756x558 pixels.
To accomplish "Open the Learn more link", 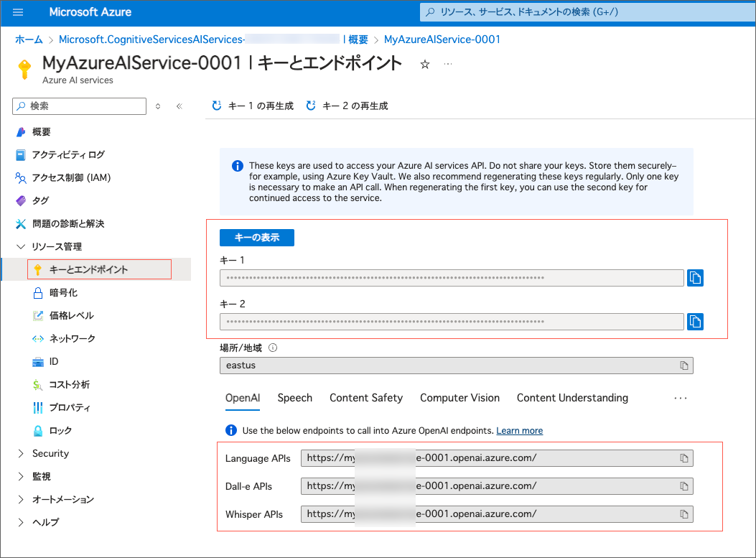I will 519,431.
